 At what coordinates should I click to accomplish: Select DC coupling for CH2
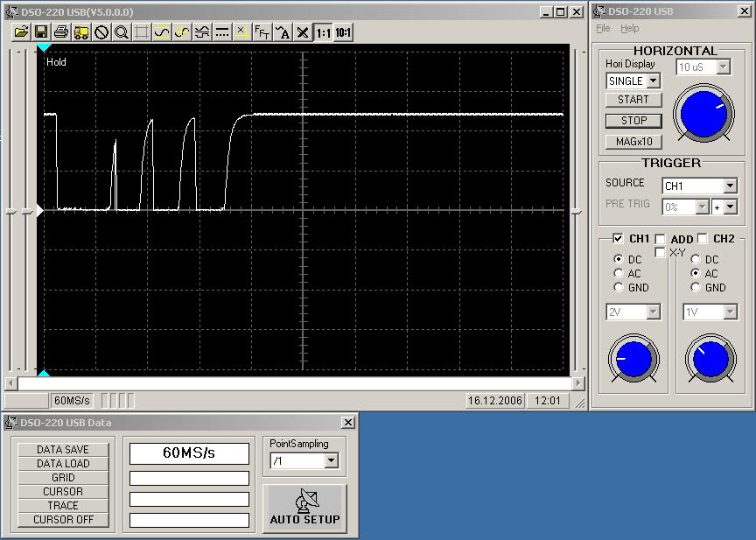(x=696, y=259)
